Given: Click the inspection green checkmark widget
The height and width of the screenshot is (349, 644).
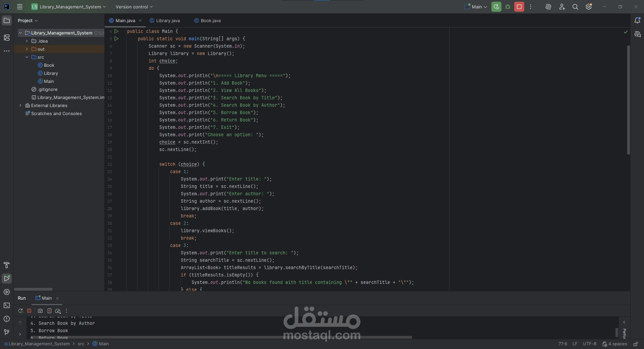Looking at the screenshot, I should pos(626,32).
